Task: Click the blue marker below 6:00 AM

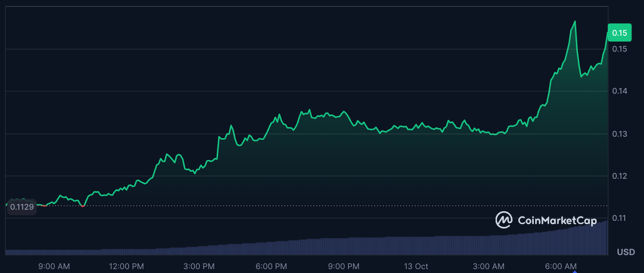Action: 575,272
